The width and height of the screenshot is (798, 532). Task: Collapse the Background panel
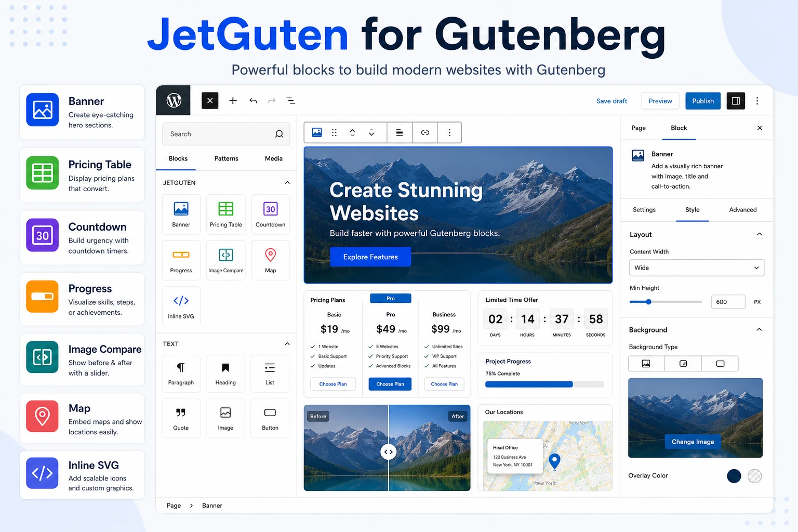coord(759,329)
